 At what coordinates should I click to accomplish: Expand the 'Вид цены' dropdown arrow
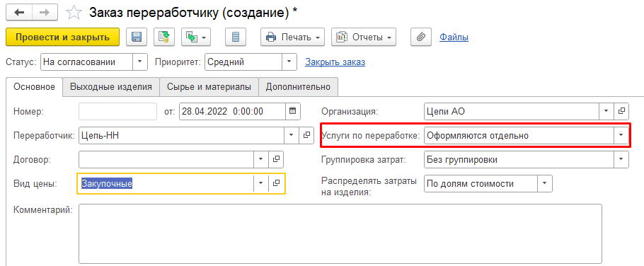260,183
